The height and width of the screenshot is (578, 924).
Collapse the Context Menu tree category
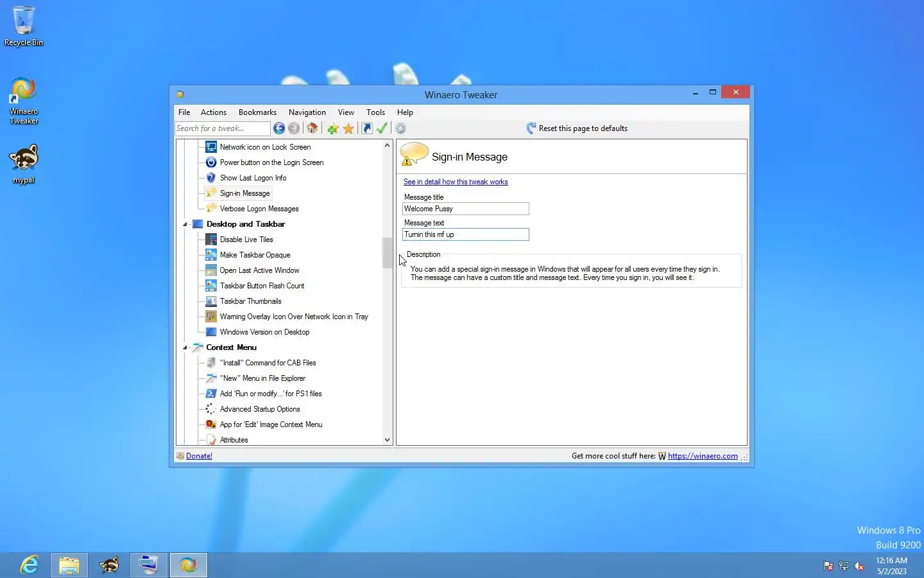click(x=185, y=347)
